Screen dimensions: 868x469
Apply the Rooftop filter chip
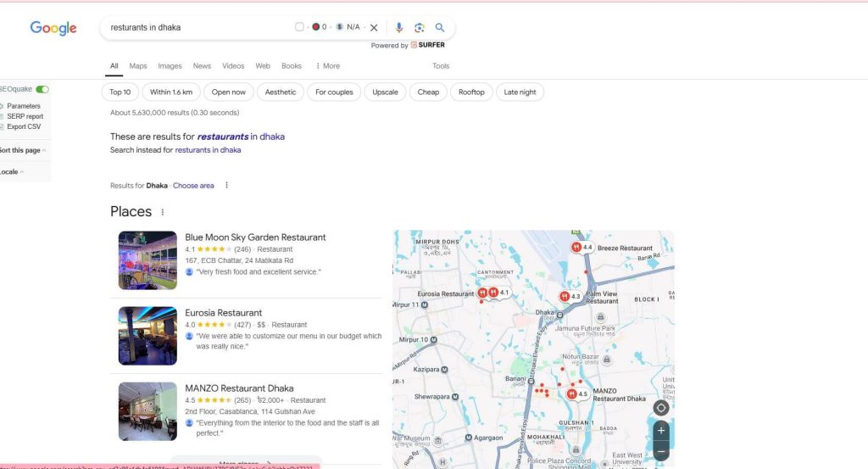coord(471,92)
